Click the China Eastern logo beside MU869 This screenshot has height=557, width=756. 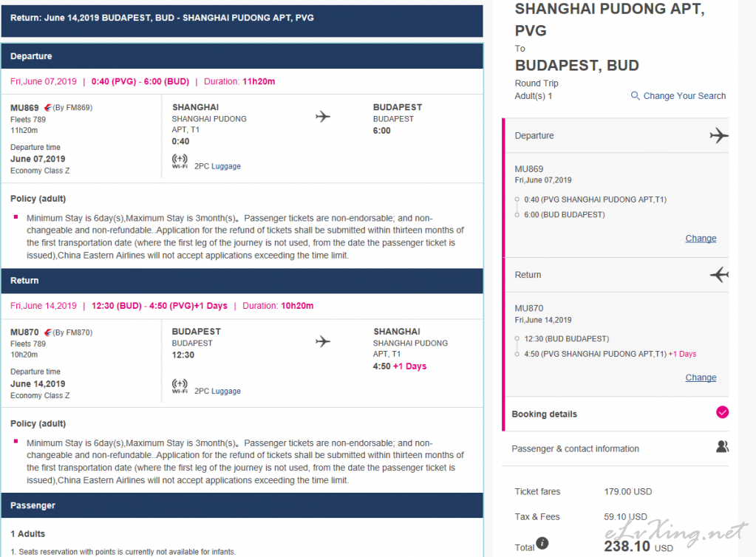(x=48, y=107)
